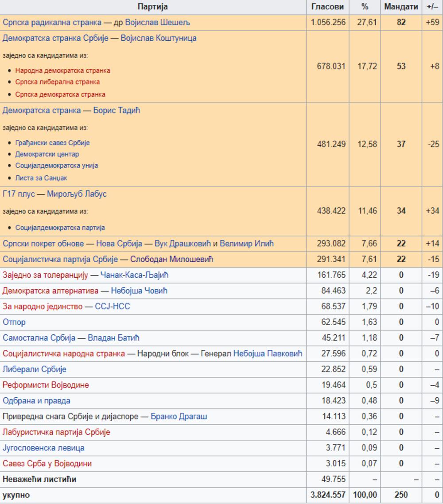Click the Владан Батић link
The width and height of the screenshot is (443, 504).
pyautogui.click(x=113, y=338)
